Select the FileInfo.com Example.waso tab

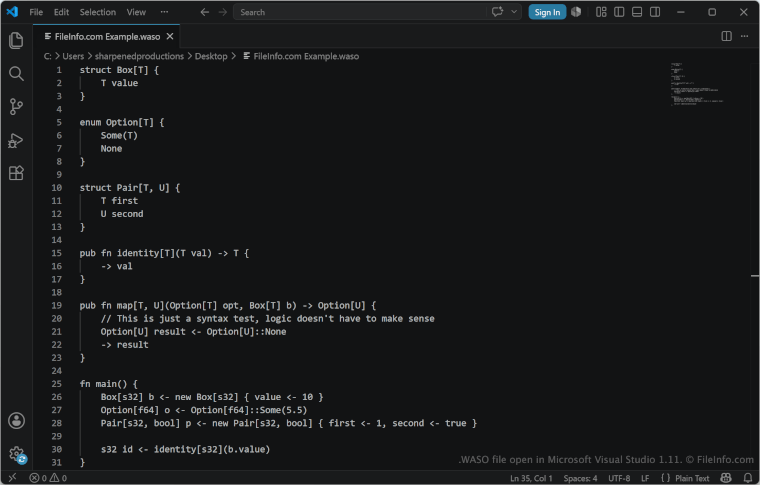click(x=107, y=36)
